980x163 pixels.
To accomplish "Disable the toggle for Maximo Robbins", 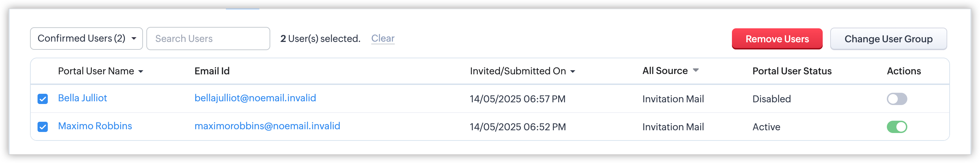I will (x=896, y=127).
